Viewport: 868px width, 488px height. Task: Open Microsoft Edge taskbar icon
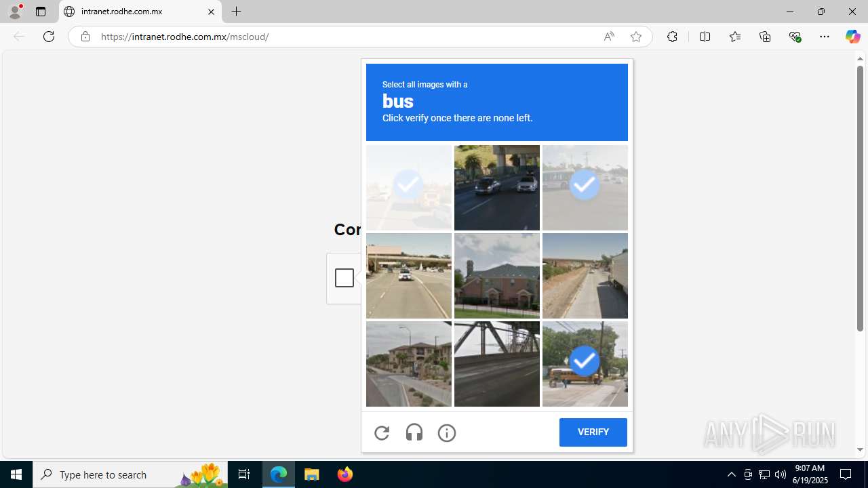[279, 474]
